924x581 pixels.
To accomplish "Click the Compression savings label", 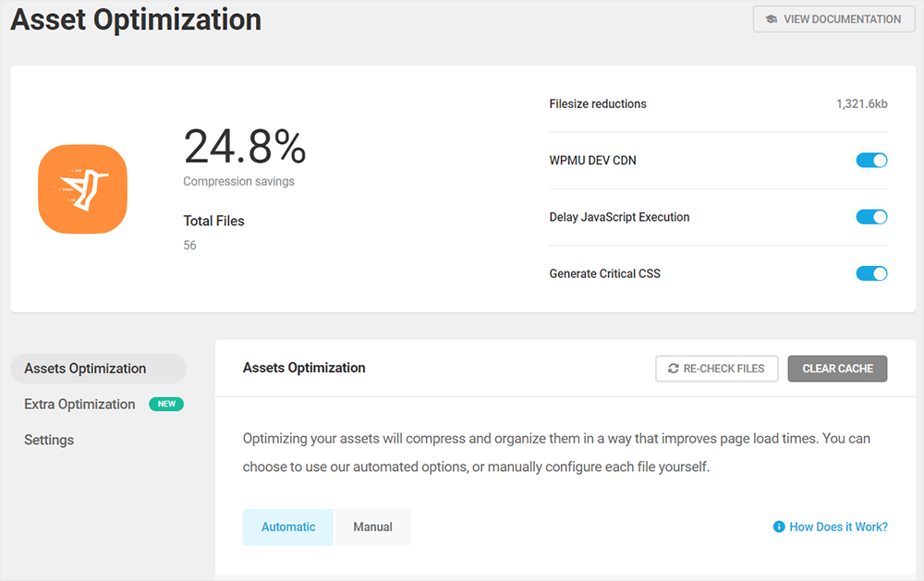I will [x=238, y=181].
